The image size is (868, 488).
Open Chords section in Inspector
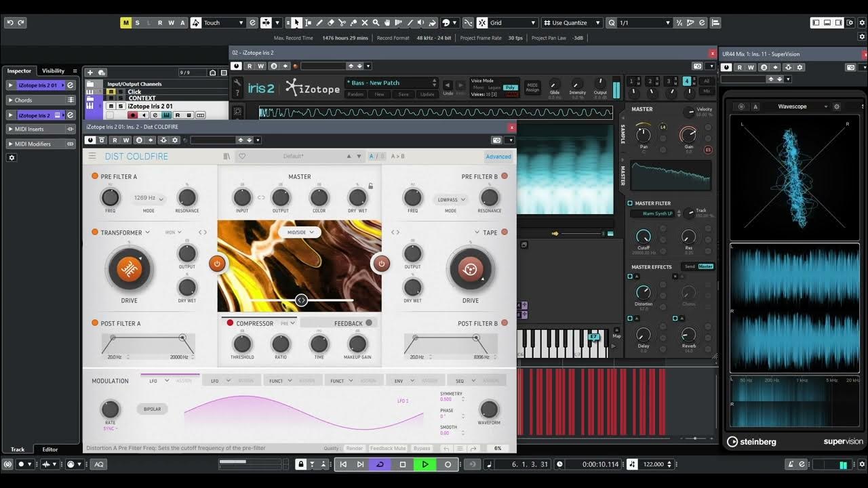click(41, 100)
